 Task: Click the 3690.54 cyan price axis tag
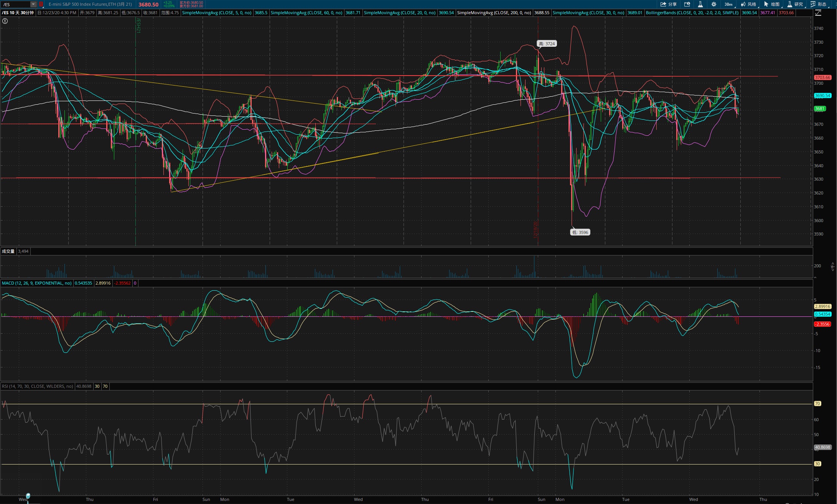[x=822, y=96]
